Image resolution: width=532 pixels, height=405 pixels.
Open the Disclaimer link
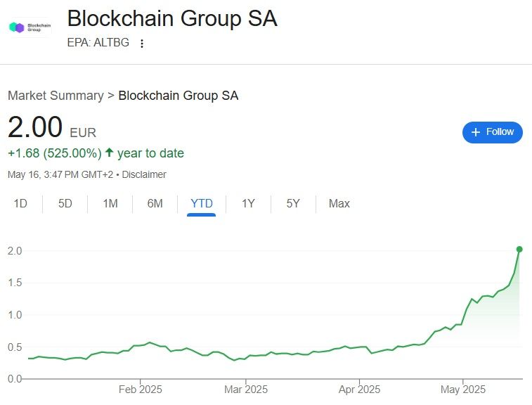(143, 174)
